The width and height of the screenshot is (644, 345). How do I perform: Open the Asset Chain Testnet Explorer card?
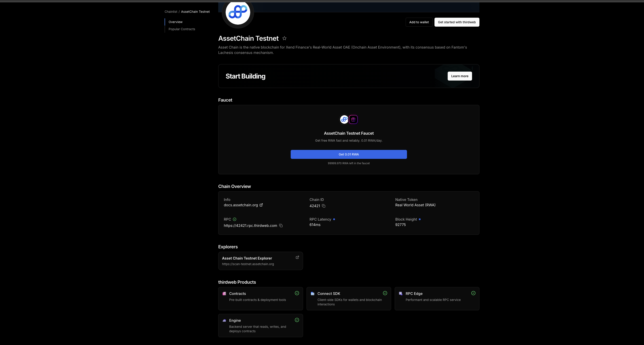point(260,261)
